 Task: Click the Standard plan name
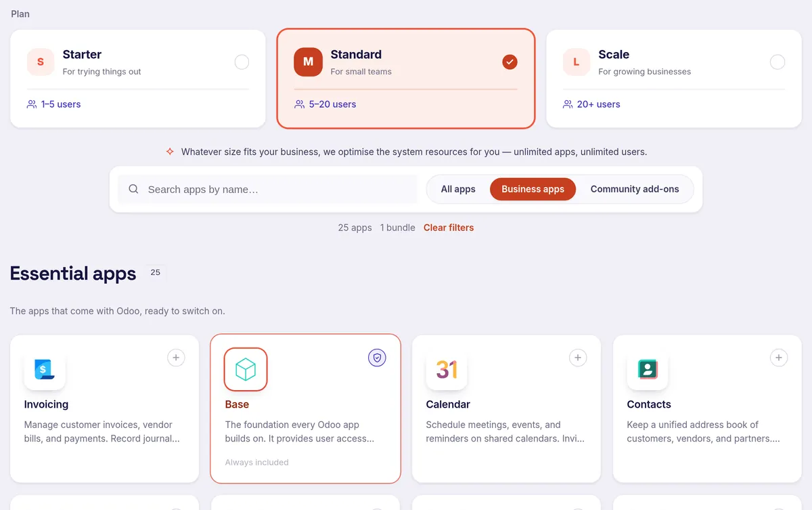tap(356, 55)
